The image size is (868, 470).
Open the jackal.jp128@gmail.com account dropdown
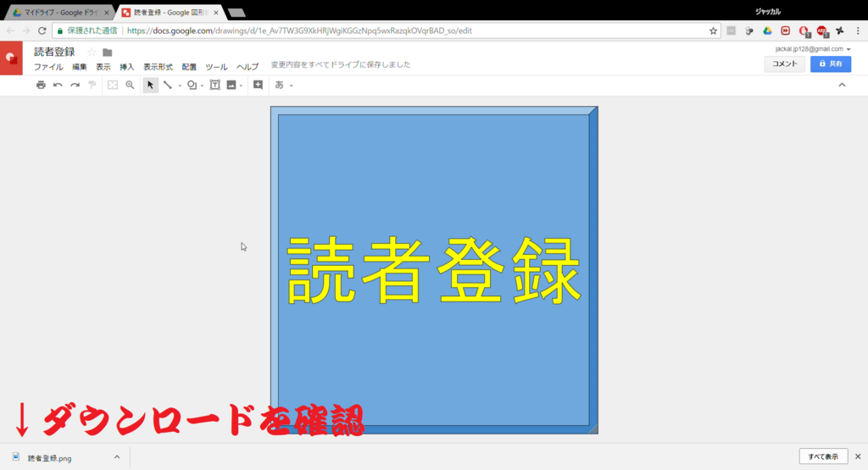tap(813, 49)
